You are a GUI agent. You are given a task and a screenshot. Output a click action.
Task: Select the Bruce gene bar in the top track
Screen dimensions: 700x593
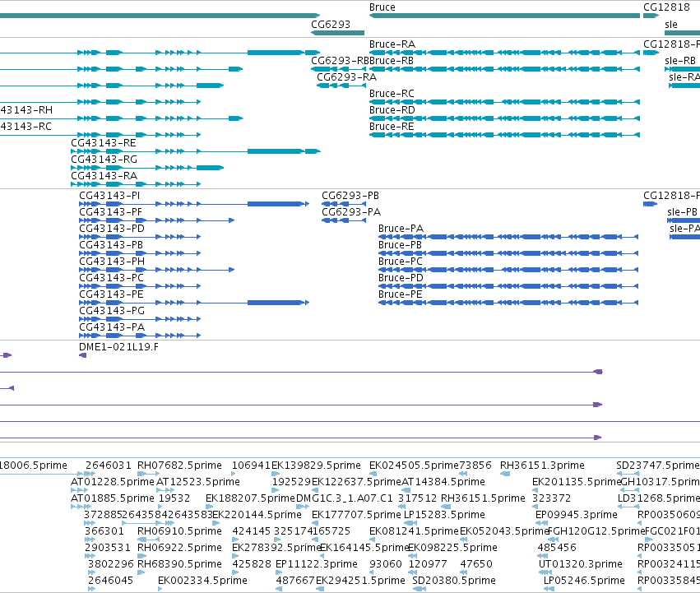(504, 16)
